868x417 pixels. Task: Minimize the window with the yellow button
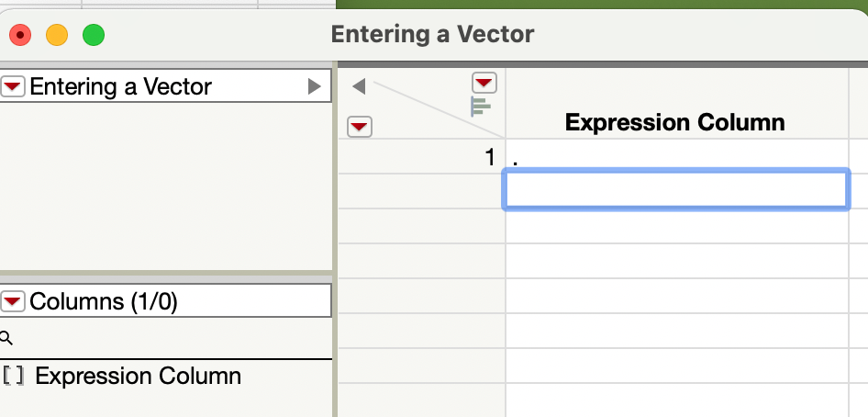[x=57, y=36]
